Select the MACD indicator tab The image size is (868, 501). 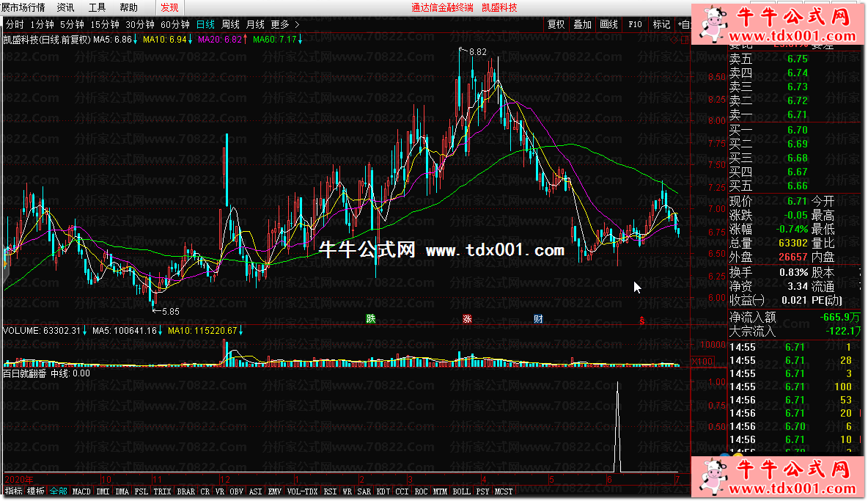[81, 491]
